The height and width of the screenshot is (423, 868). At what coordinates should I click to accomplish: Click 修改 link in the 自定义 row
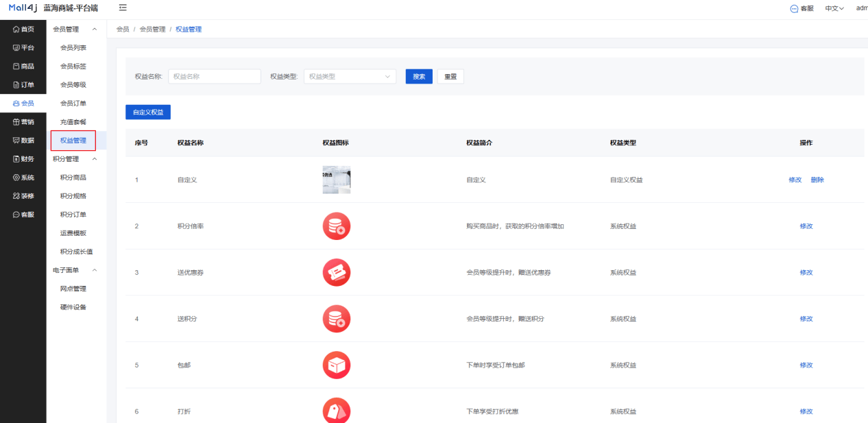click(795, 180)
